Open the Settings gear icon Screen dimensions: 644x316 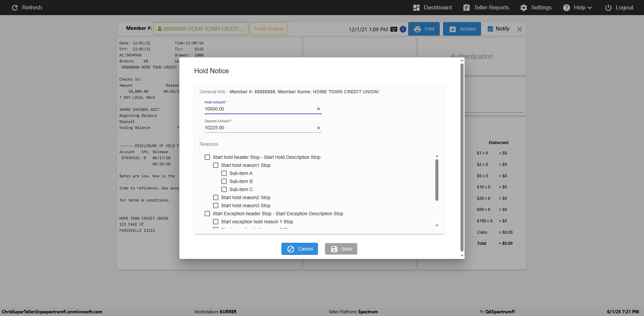tap(524, 7)
